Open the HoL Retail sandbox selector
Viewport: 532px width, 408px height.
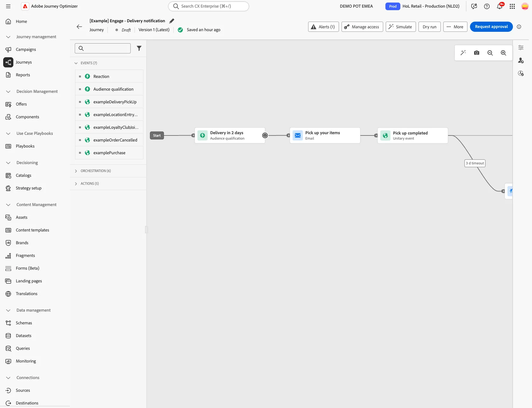[x=422, y=6]
